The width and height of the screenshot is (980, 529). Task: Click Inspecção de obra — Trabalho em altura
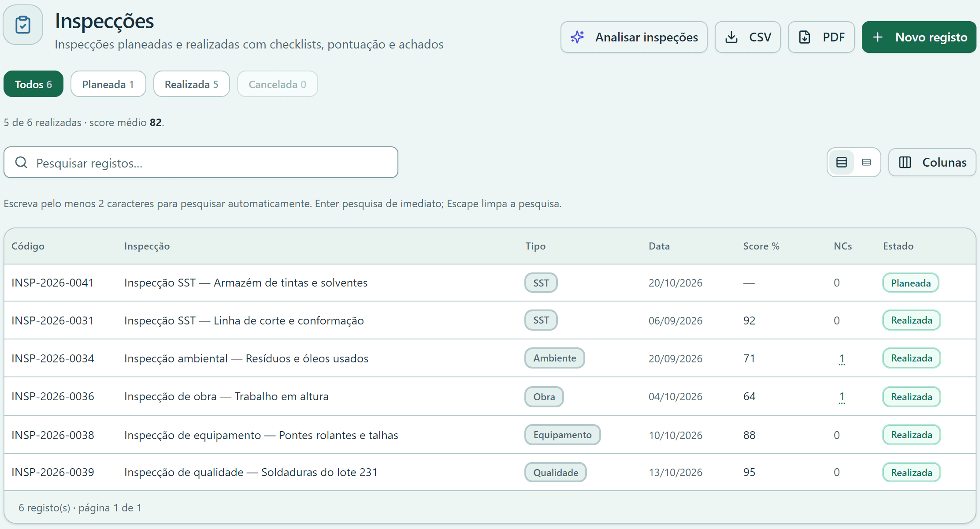click(226, 396)
